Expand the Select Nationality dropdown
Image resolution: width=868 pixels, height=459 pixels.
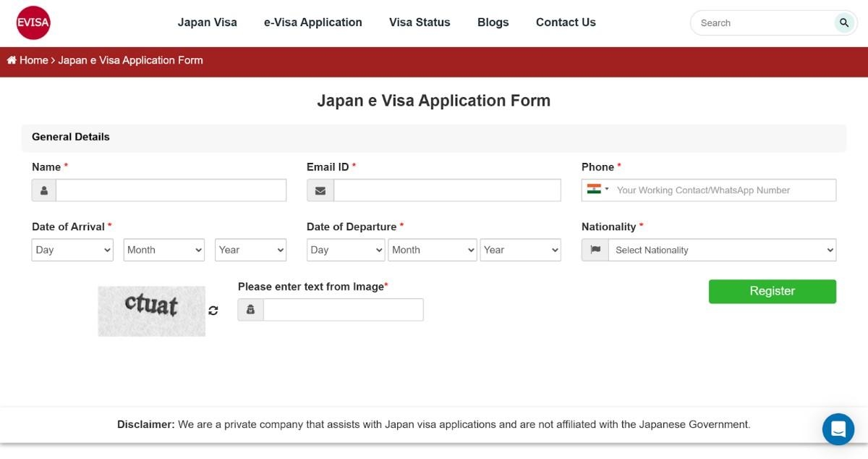pyautogui.click(x=722, y=250)
